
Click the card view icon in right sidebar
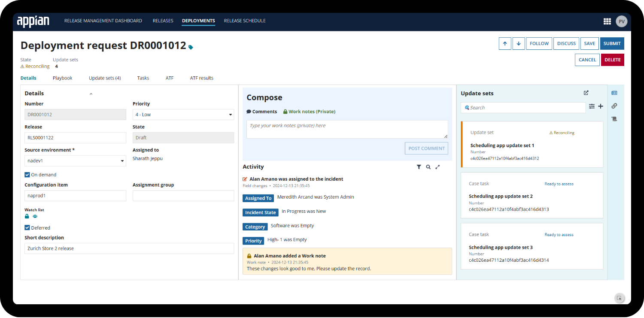pos(614,93)
